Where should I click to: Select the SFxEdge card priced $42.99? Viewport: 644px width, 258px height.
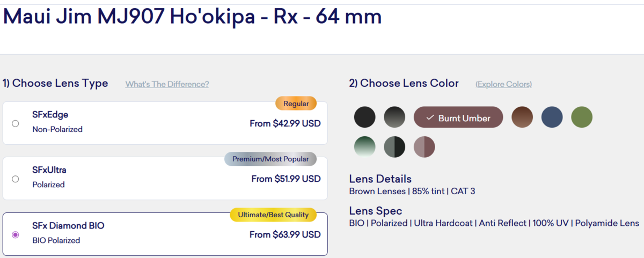click(161, 123)
